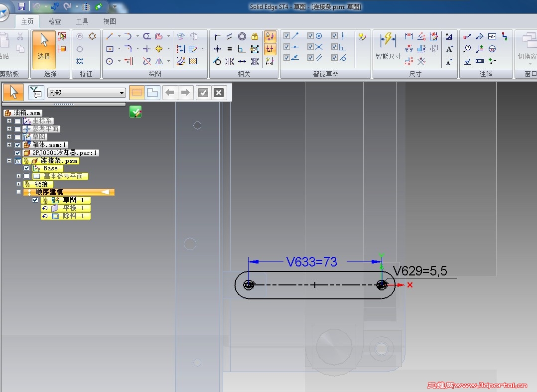Screen dimensions: 537x392
Task: Click the V629=5,5 dimension label
Action: (x=420, y=271)
